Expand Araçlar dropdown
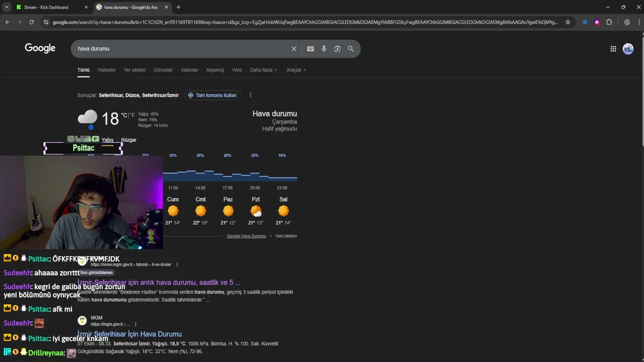 click(x=296, y=70)
